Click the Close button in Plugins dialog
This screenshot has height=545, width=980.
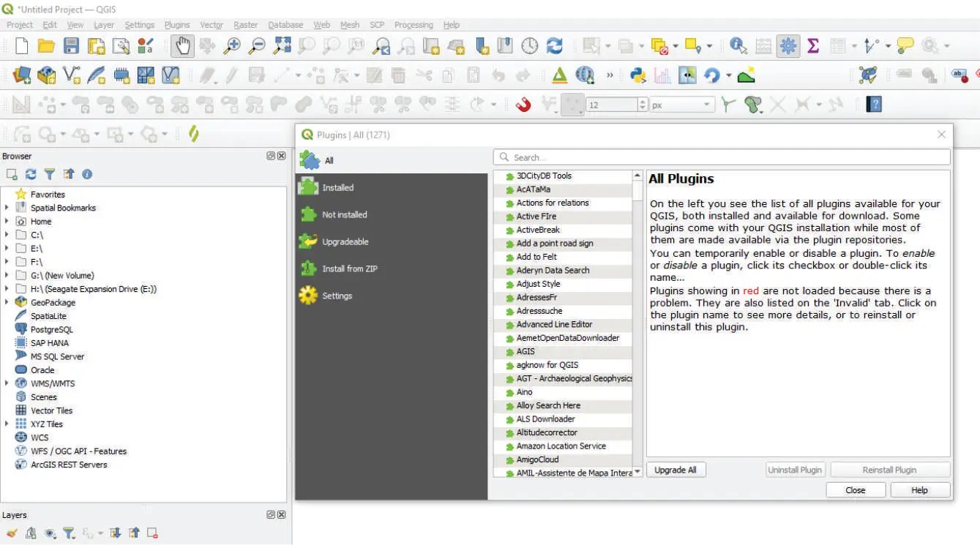point(855,490)
